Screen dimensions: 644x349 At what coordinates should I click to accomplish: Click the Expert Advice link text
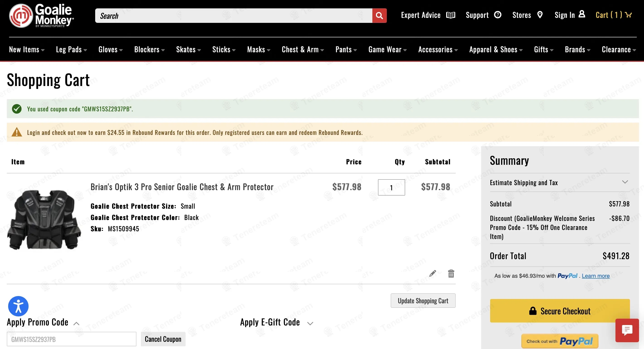(x=421, y=15)
